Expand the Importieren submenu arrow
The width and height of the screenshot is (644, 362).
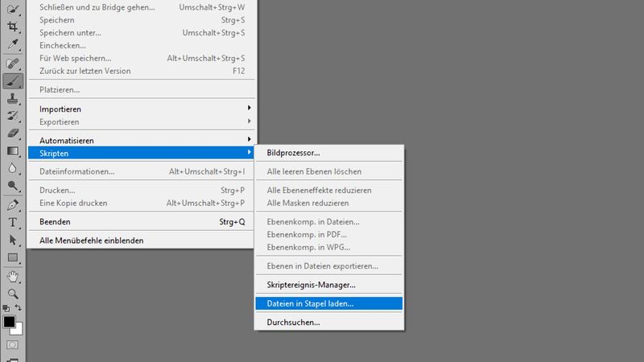coord(249,108)
